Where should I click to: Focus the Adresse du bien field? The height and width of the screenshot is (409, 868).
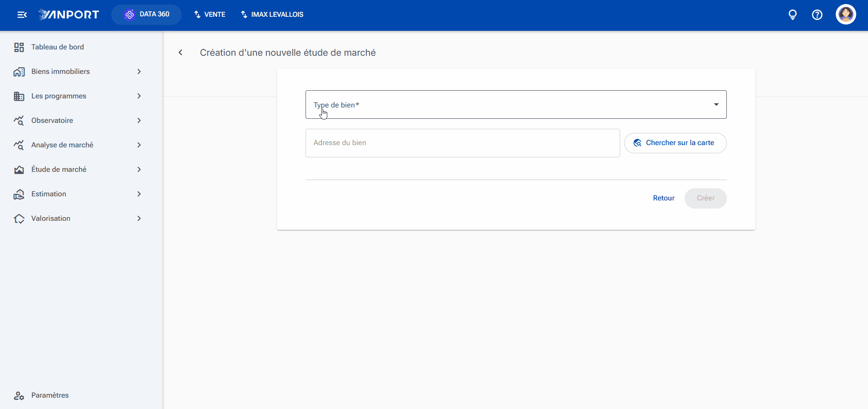pos(463,143)
